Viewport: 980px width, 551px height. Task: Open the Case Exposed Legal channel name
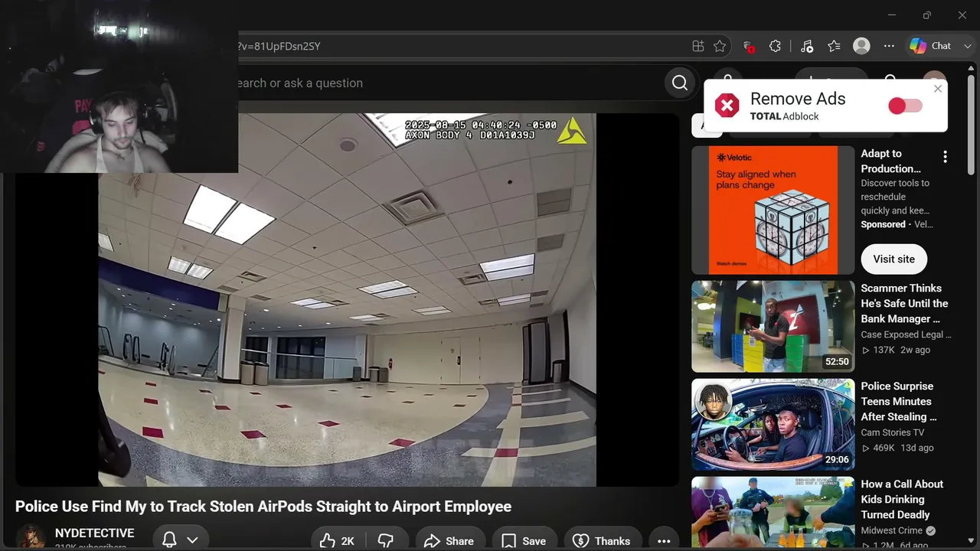coord(906,334)
